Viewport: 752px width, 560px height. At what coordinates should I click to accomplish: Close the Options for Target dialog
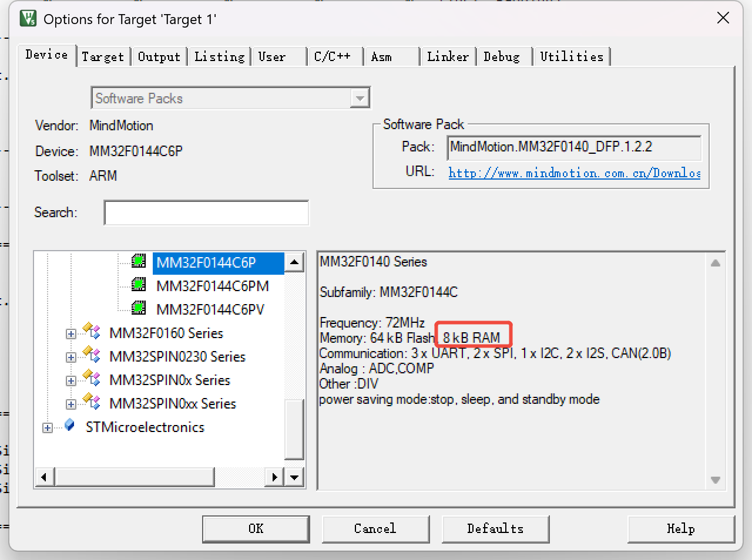tap(723, 18)
